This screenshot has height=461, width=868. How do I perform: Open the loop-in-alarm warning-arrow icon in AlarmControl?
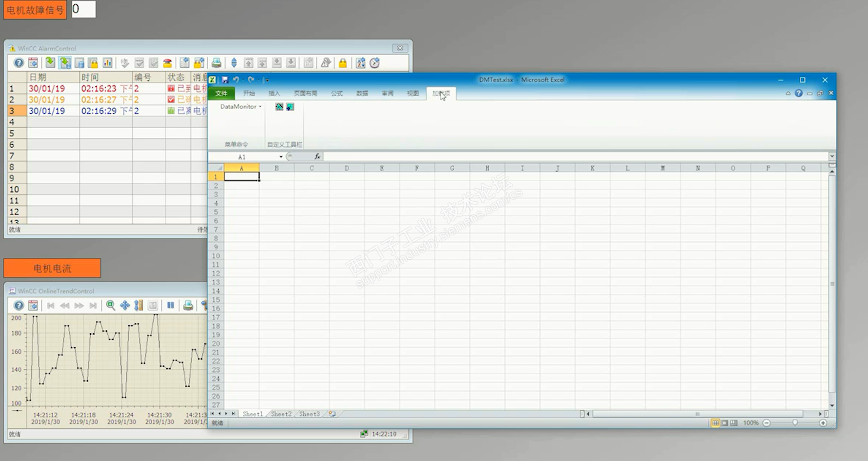tap(326, 63)
